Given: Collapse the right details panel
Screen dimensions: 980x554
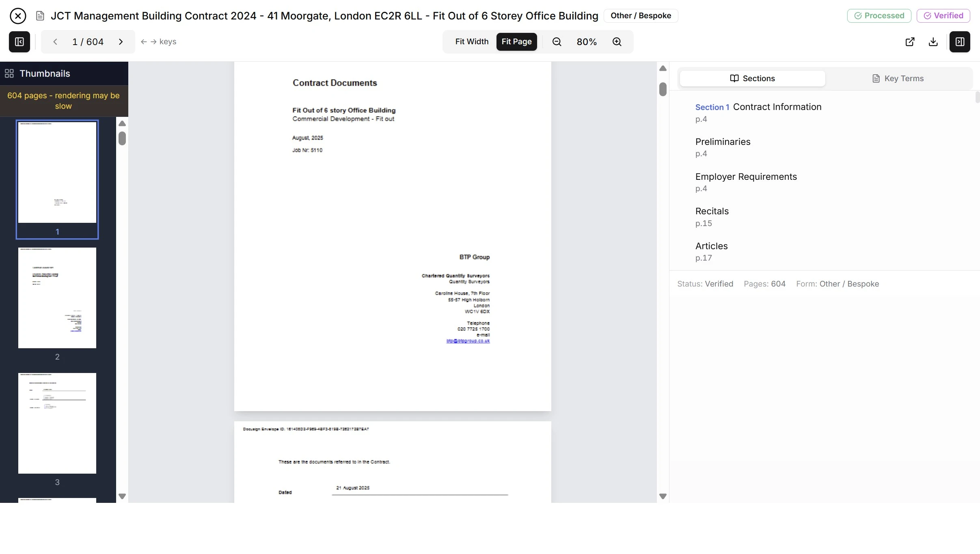Looking at the screenshot, I should pos(960,42).
